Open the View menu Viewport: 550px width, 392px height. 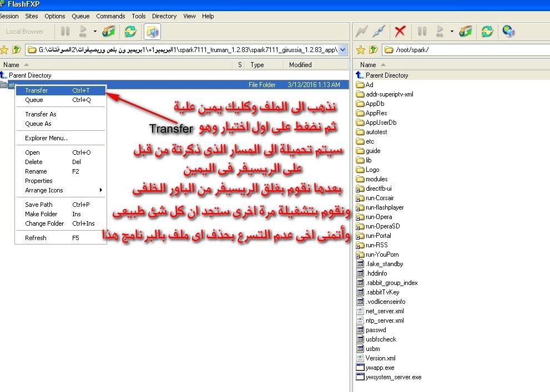pyautogui.click(x=189, y=16)
